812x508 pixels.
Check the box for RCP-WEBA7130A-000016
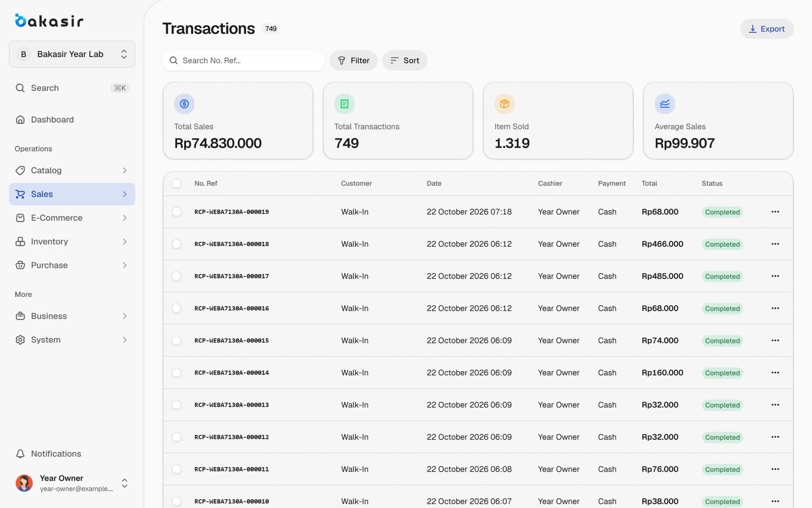click(176, 308)
